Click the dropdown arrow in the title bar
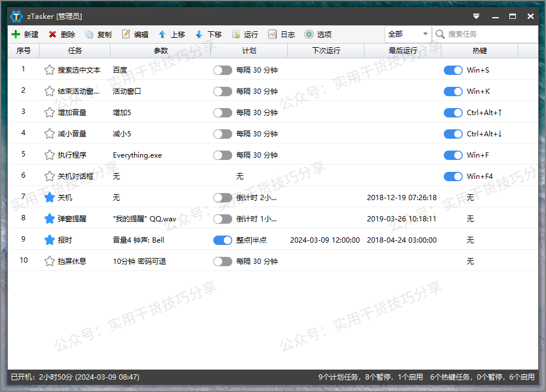The image size is (546, 392). coord(476,17)
